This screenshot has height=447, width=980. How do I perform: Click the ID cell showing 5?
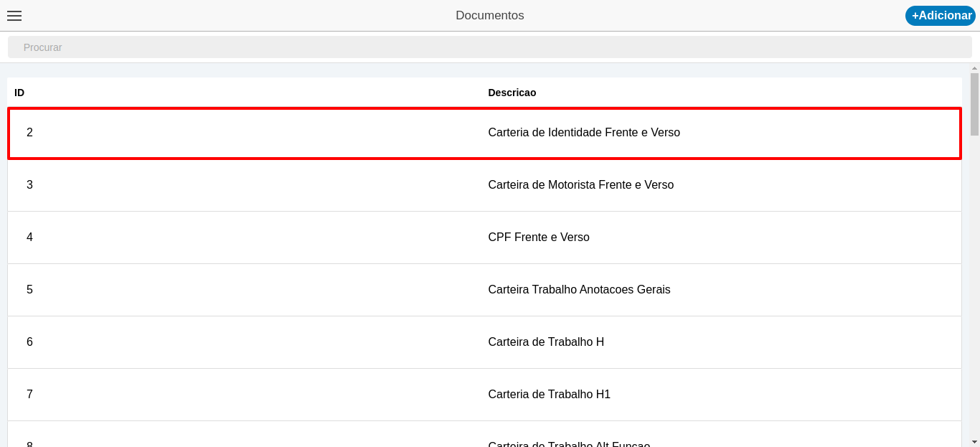(x=29, y=290)
